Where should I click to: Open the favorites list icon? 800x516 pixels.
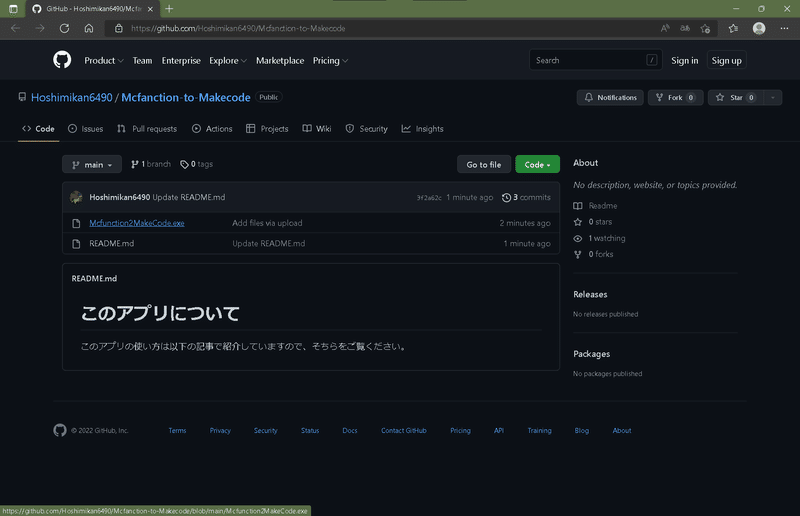point(733,28)
